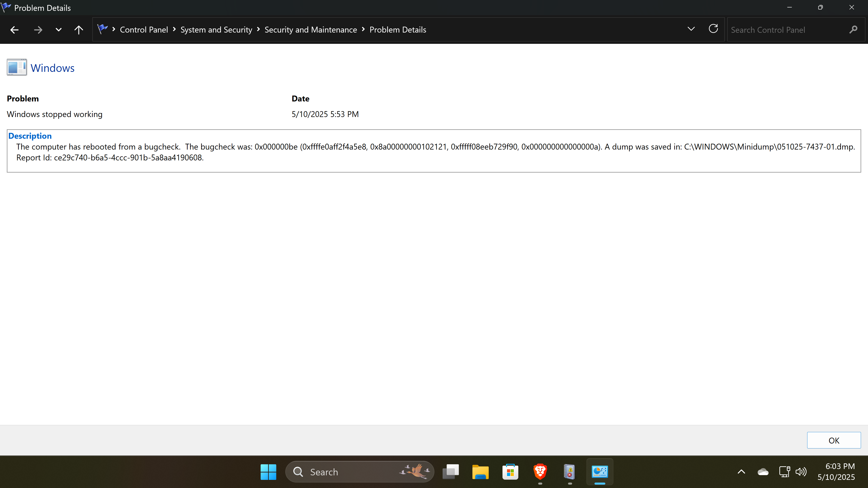The height and width of the screenshot is (488, 868).
Task: Focus the Search Control Panel field
Action: (x=796, y=30)
